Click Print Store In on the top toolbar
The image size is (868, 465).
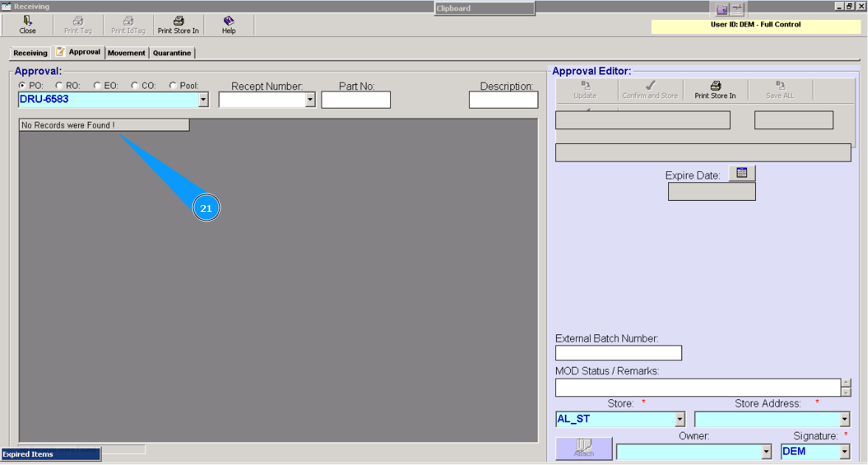click(178, 25)
